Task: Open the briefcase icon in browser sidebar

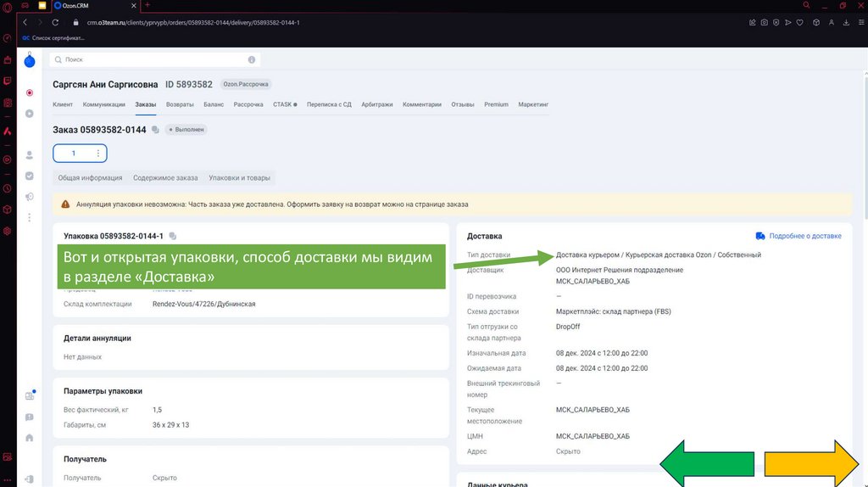Action: [7, 59]
